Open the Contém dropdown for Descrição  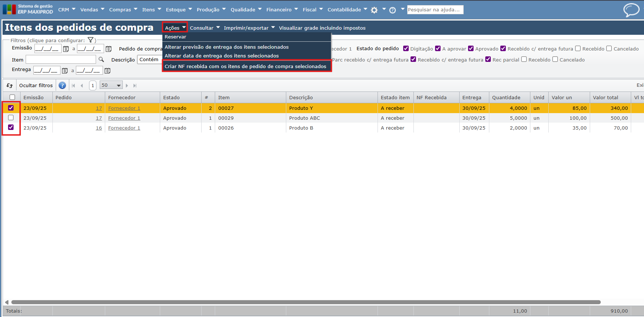click(150, 60)
